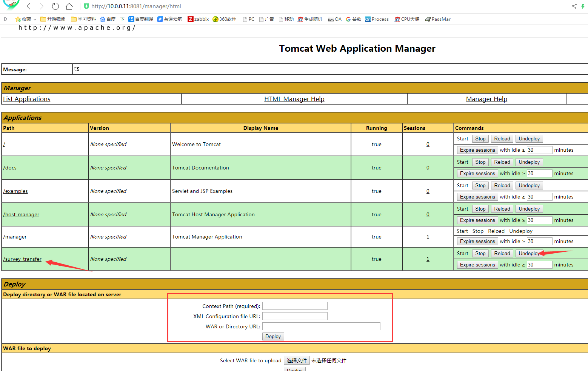The width and height of the screenshot is (588, 371).
Task: View sessions count link for /manager
Action: coord(428,237)
